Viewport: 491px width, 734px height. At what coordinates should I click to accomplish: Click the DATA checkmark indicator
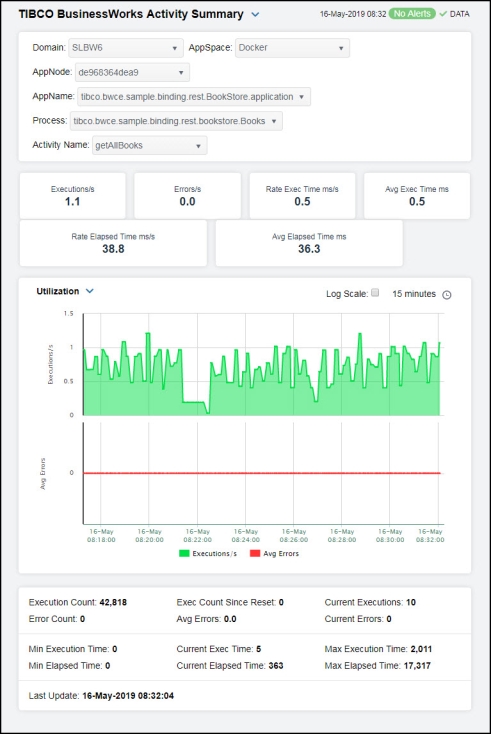443,14
